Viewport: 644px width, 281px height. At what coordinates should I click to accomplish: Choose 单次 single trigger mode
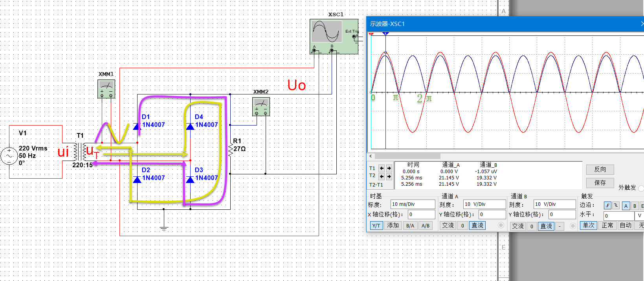pos(589,226)
